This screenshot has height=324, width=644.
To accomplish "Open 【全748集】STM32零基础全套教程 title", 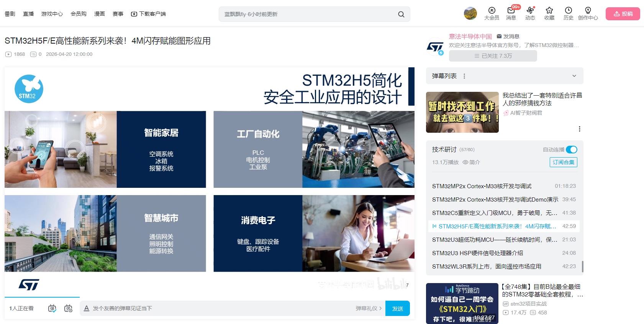I will (542, 290).
